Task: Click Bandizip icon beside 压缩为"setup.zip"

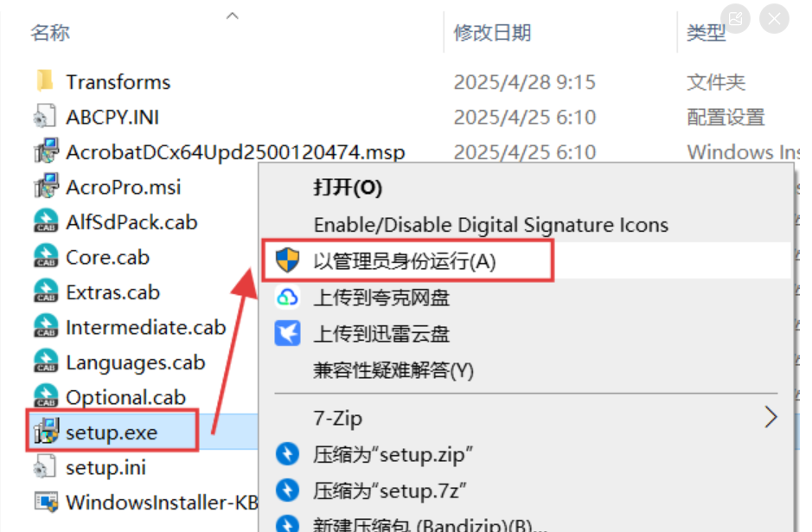Action: [287, 454]
